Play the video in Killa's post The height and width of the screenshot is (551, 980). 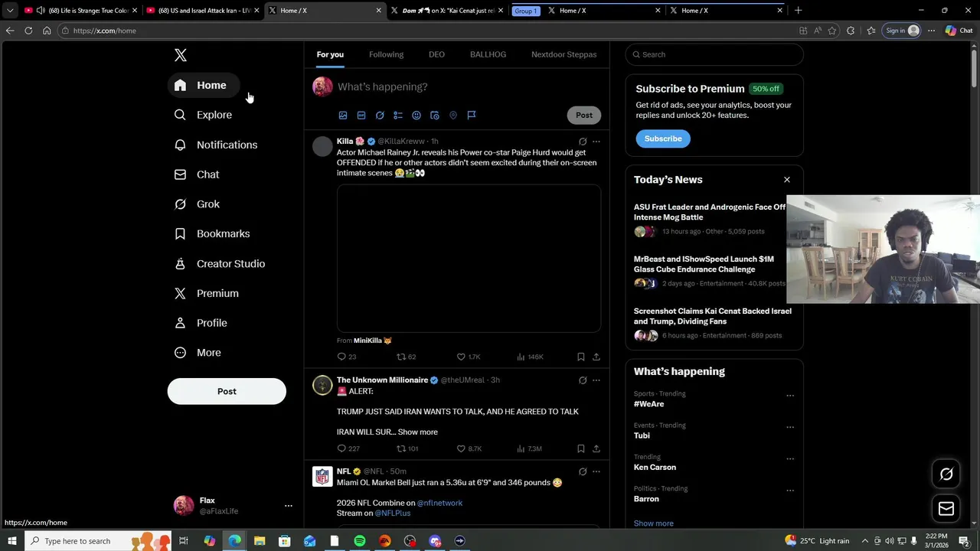point(469,258)
